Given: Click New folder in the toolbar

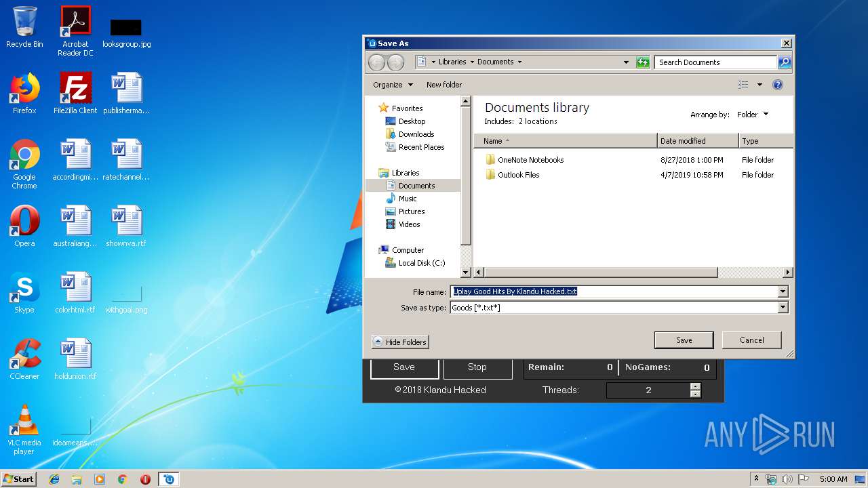Looking at the screenshot, I should pos(444,85).
